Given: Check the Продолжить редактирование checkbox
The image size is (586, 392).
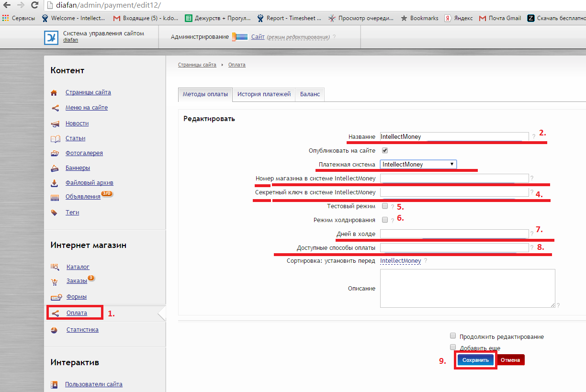Looking at the screenshot, I should [453, 336].
